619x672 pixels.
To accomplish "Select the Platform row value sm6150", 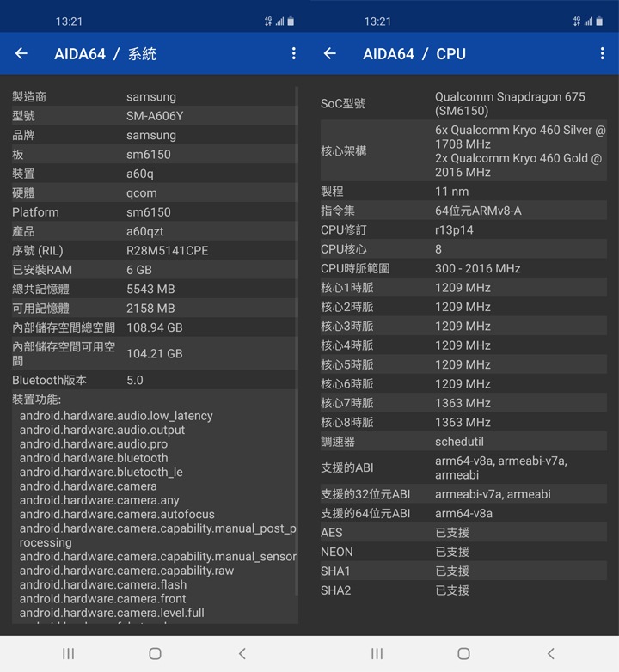I will click(149, 212).
